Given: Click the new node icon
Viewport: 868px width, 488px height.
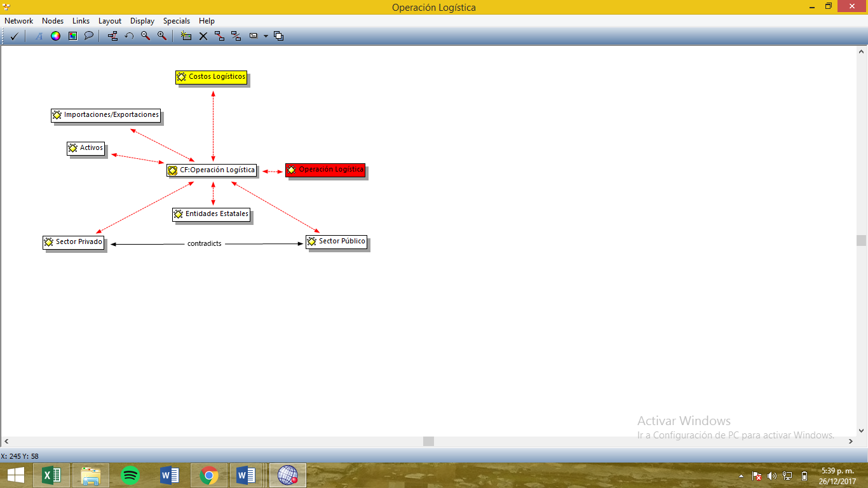Looking at the screenshot, I should (186, 36).
